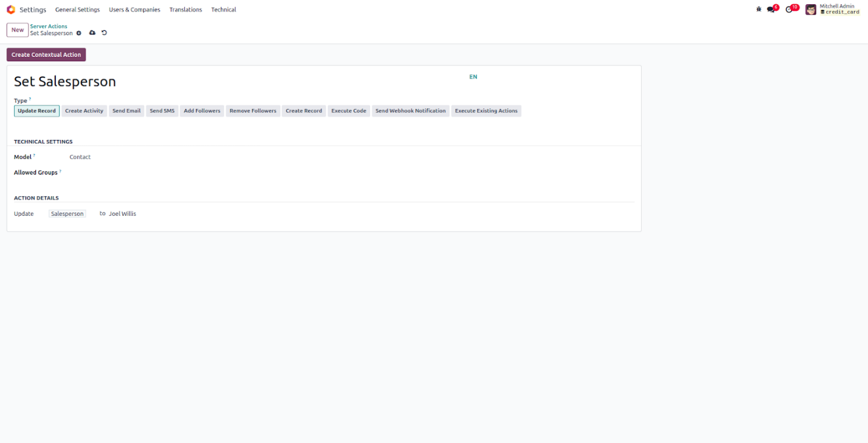Open the Salesperson field selector

click(x=67, y=214)
